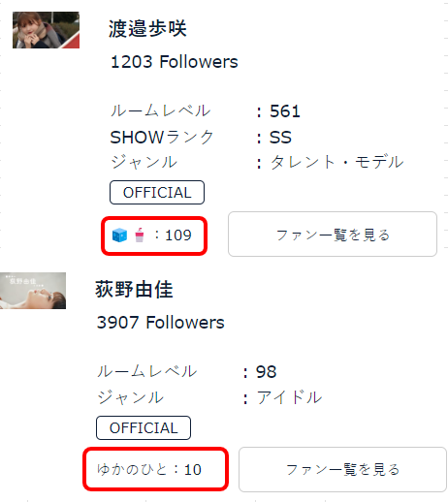Click the blue cube fan icon
Screen dimensions: 448x502
point(119,235)
